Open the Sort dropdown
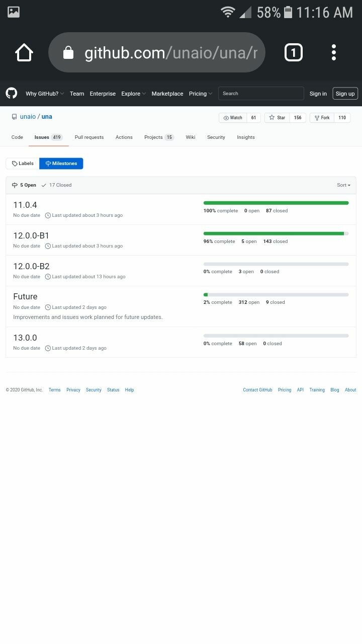This screenshot has width=362, height=644. point(343,185)
